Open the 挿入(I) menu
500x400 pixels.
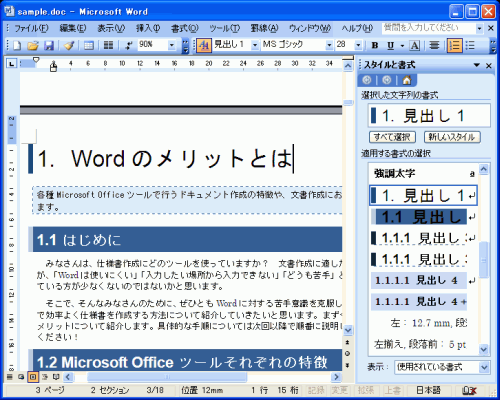click(x=148, y=29)
